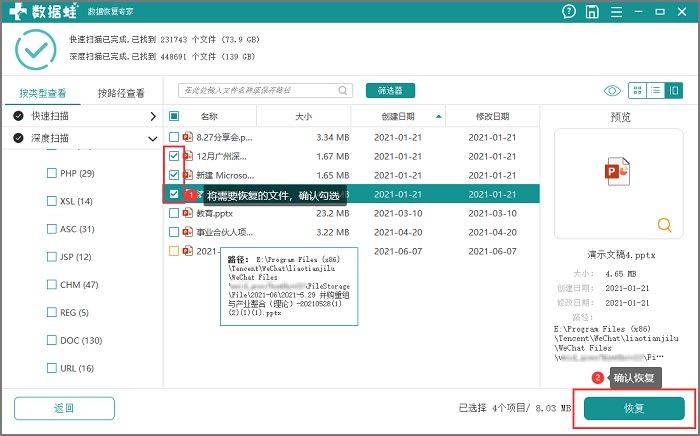The width and height of the screenshot is (700, 436).
Task: Sort by 创建日期 column header
Action: [x=397, y=116]
